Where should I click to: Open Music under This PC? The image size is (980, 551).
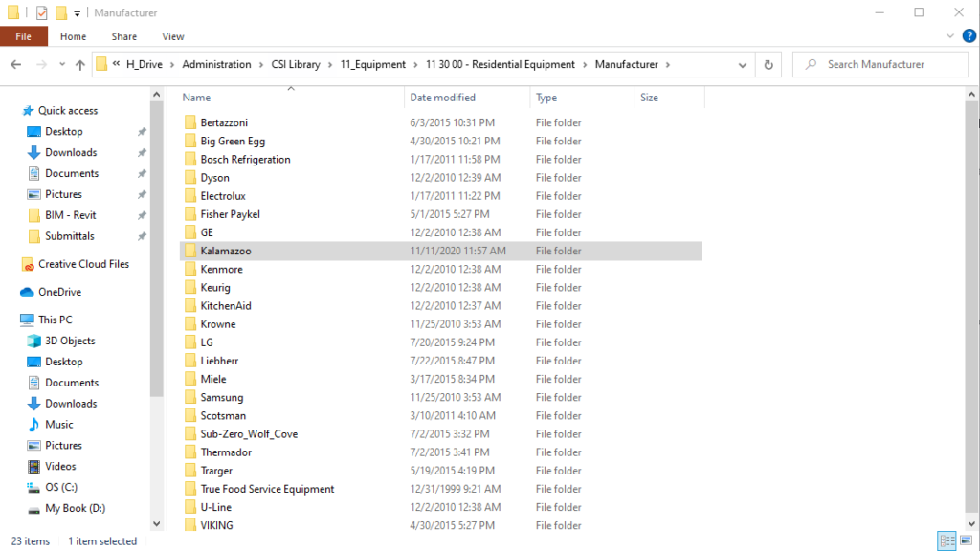(x=58, y=425)
